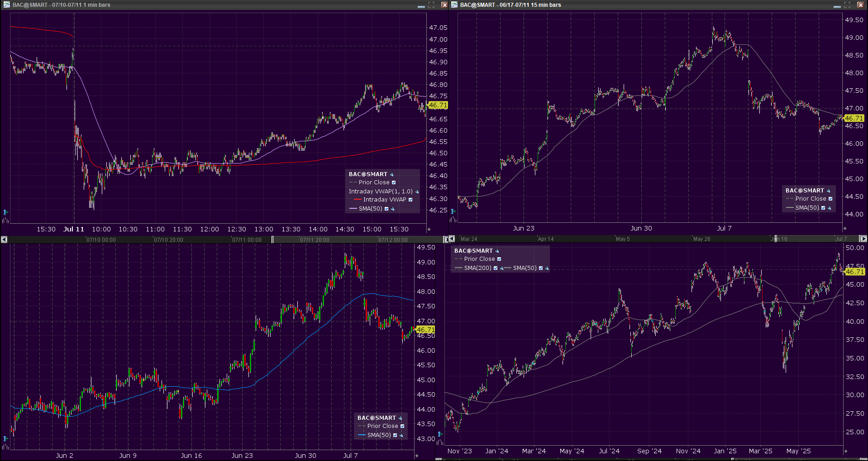The image size is (868, 461).
Task: Click blue price-axis marker icon in 1 min chart
Action: point(5,212)
